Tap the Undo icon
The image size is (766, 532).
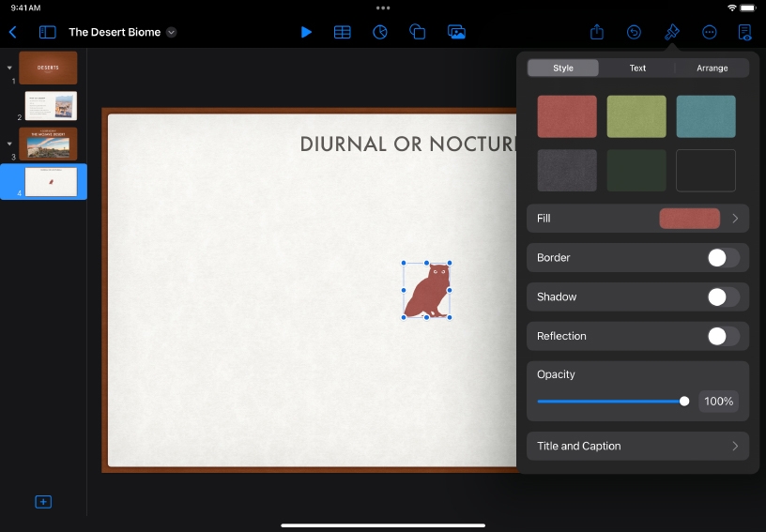pos(635,32)
